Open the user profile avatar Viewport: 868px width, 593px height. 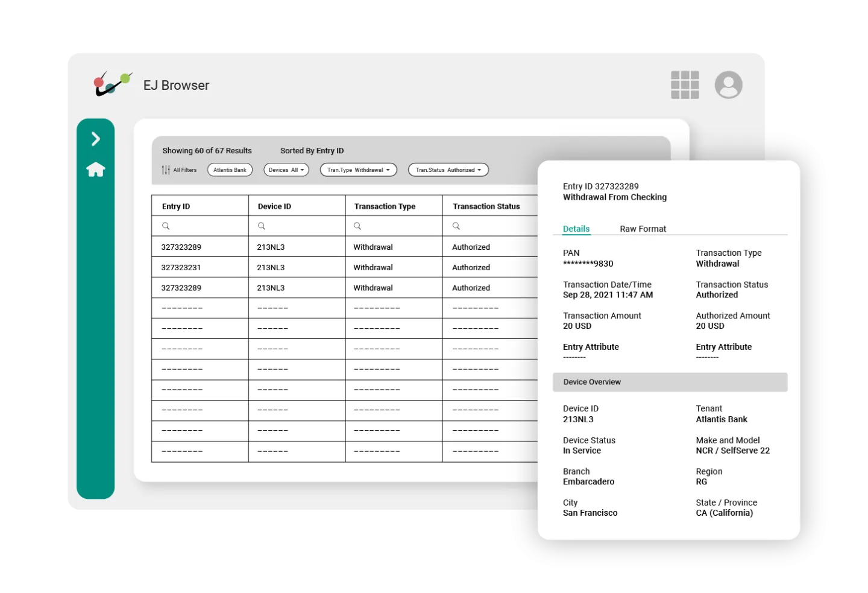pyautogui.click(x=728, y=85)
